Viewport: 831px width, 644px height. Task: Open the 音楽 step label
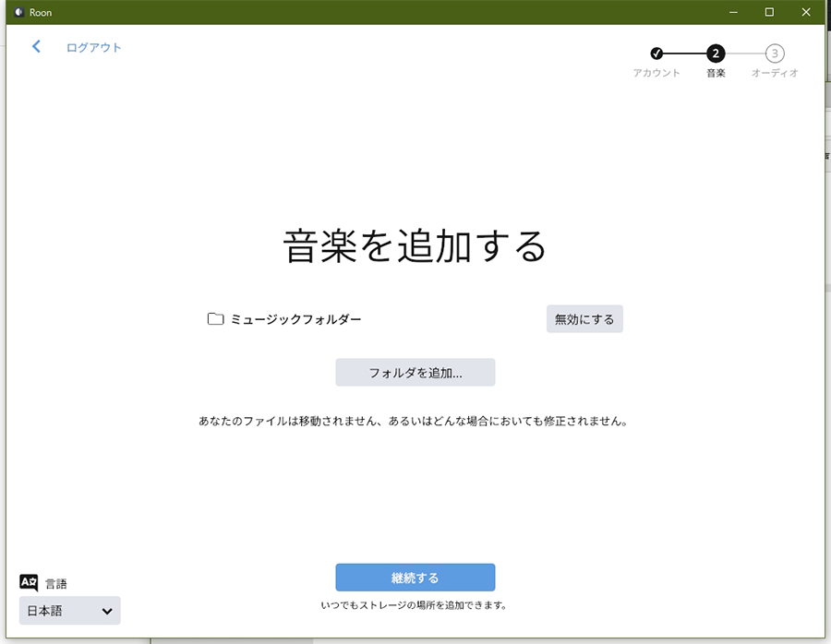(x=716, y=73)
